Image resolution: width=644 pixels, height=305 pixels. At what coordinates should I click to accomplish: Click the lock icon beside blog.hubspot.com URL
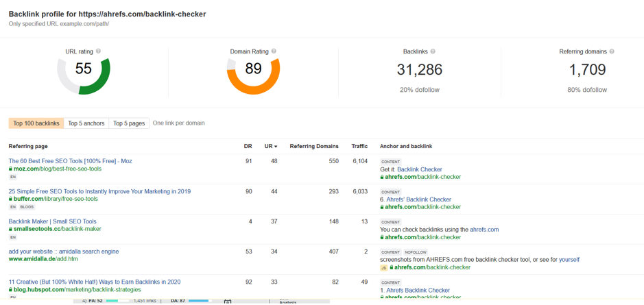[x=11, y=290]
